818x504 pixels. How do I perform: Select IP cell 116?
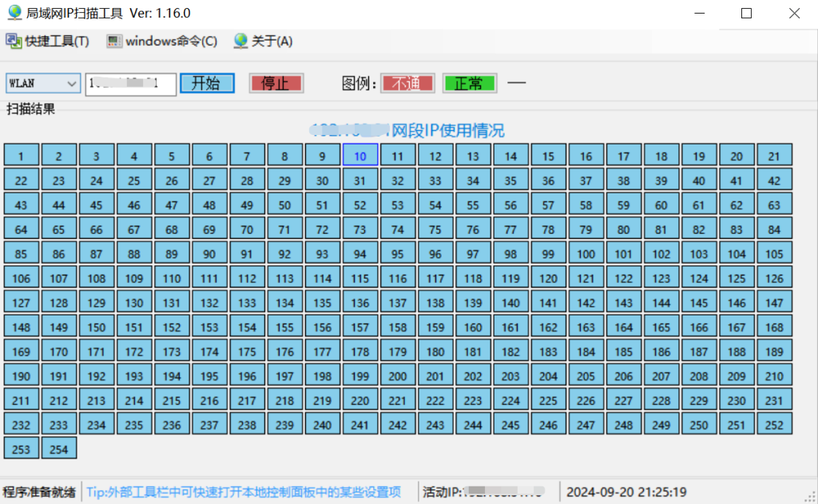[x=398, y=278]
